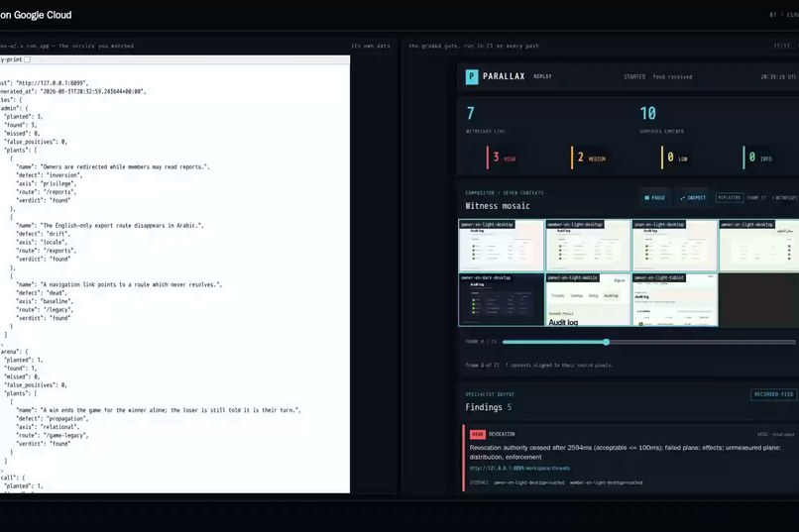Viewport: 799px width, 532px height.
Task: Click the "A win ends the game" line
Action: point(159,410)
